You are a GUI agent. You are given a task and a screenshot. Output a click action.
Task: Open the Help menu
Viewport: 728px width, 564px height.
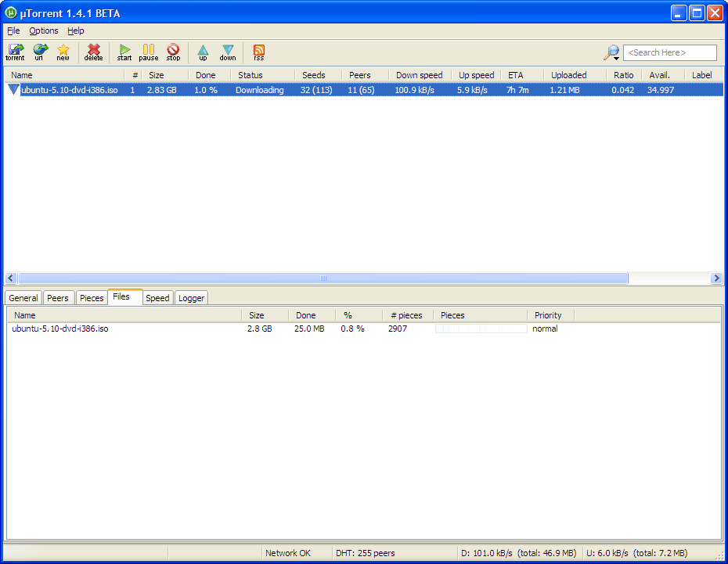[x=76, y=31]
